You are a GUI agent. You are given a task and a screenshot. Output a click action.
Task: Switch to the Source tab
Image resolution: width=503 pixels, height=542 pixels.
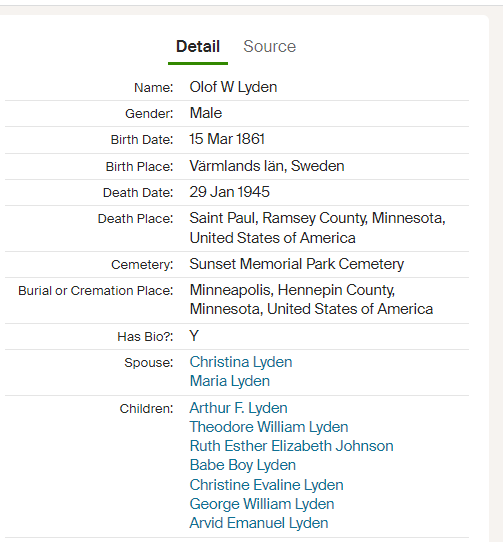tap(269, 46)
